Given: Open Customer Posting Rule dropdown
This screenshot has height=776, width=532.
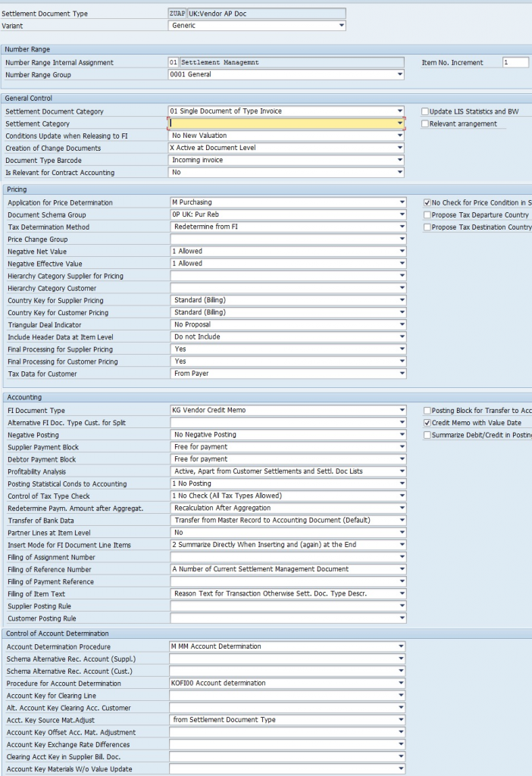Looking at the screenshot, I should point(288,618).
